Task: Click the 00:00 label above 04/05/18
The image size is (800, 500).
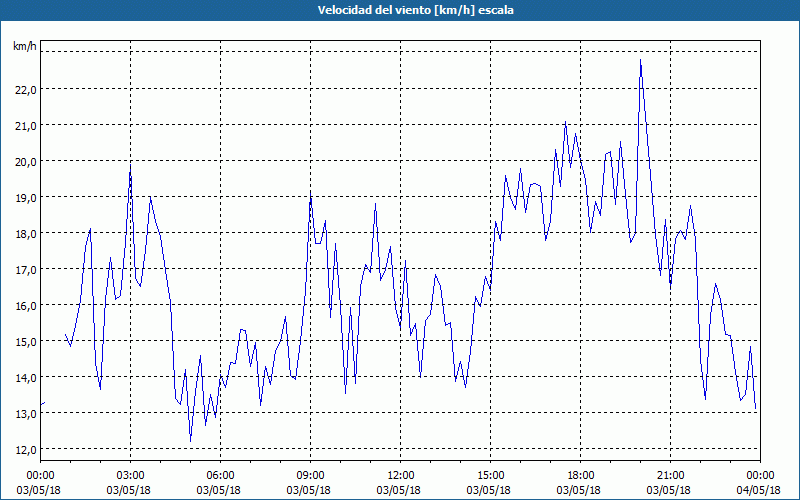Action: point(760,476)
